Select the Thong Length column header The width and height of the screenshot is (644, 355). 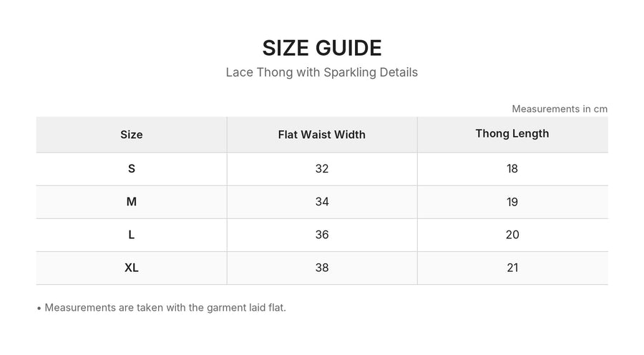pos(512,134)
